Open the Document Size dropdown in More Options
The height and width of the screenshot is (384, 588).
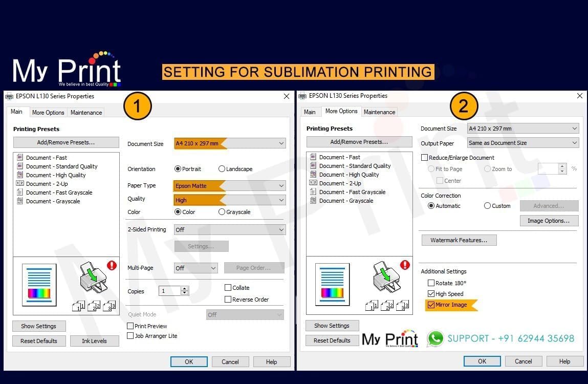coord(522,129)
